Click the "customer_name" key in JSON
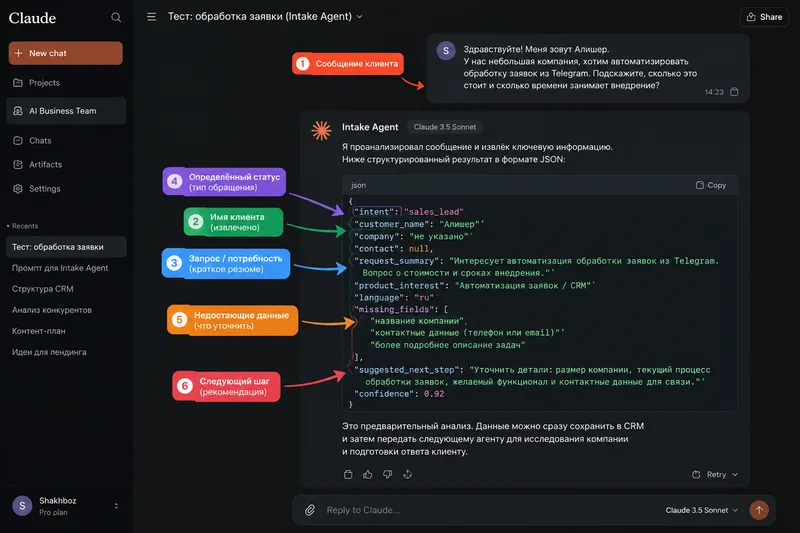The height and width of the screenshot is (533, 800). 392,224
